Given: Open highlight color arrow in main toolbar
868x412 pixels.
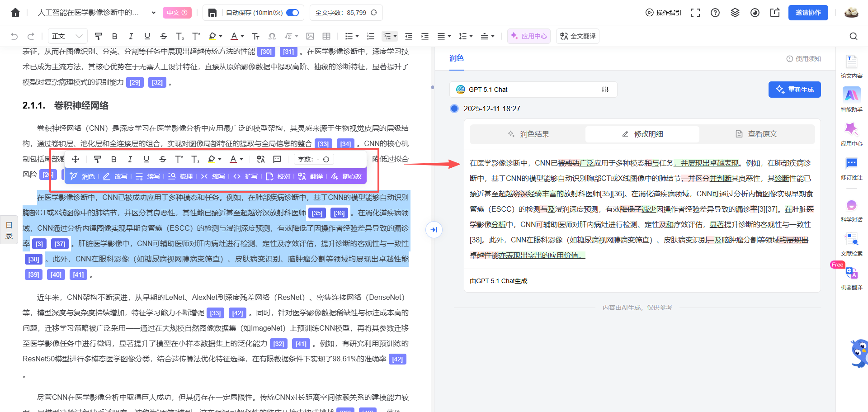Looking at the screenshot, I should point(221,36).
